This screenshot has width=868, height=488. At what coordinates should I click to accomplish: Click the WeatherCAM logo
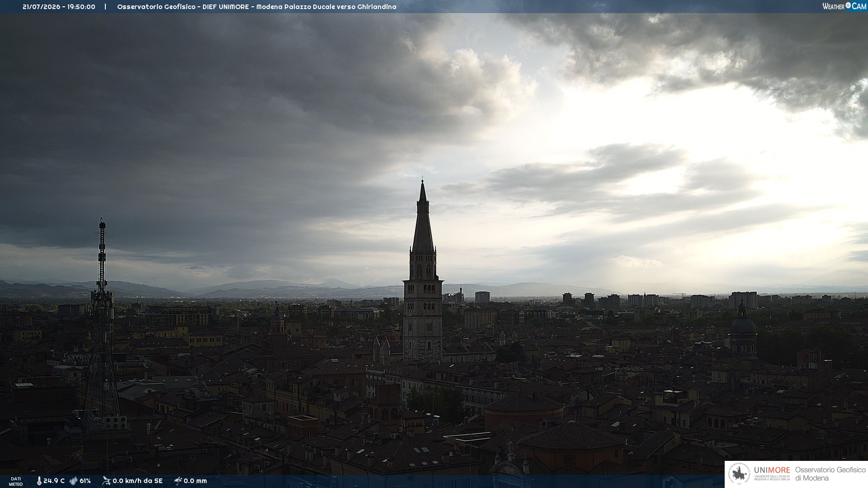coord(844,6)
